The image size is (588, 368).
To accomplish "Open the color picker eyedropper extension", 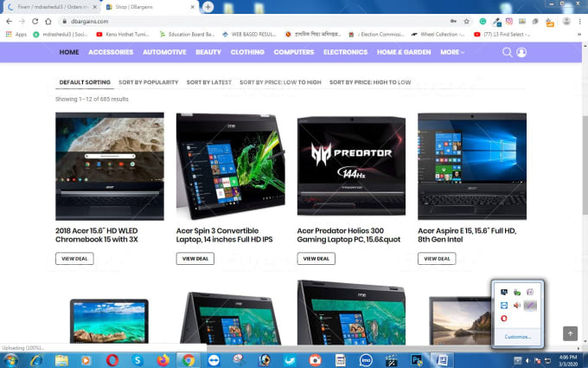I will [x=496, y=22].
